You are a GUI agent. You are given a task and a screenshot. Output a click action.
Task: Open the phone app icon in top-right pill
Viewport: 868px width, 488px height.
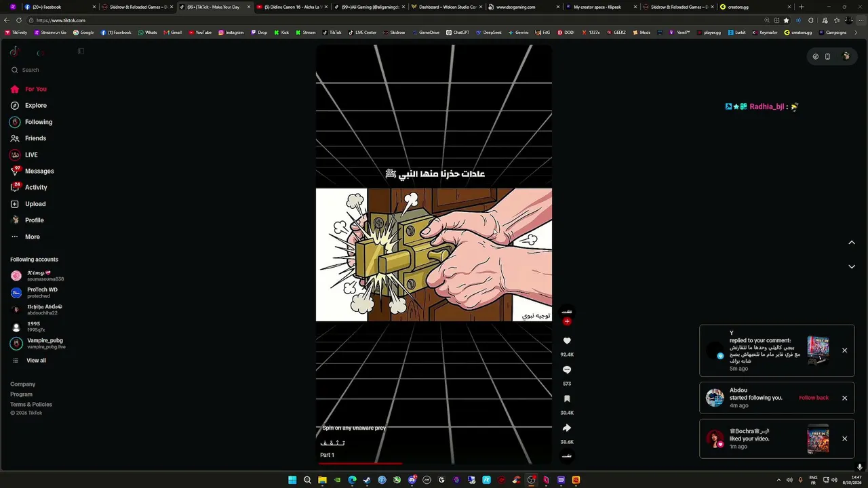[x=827, y=56]
